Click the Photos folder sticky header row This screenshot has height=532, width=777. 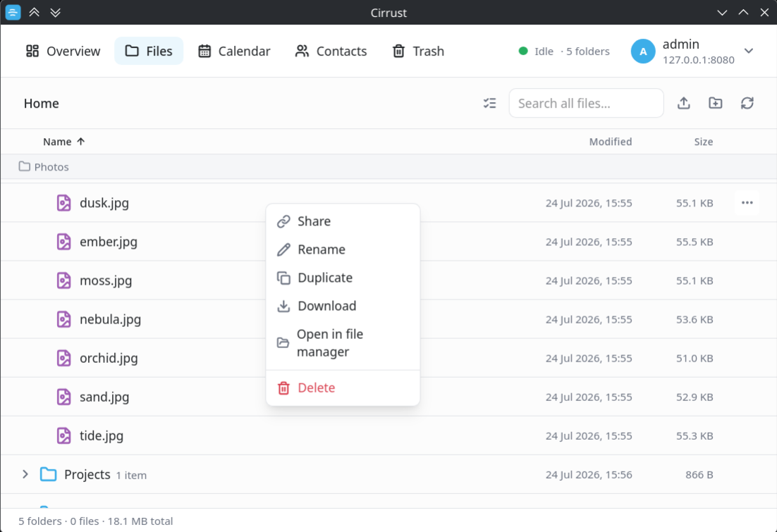tap(388, 167)
